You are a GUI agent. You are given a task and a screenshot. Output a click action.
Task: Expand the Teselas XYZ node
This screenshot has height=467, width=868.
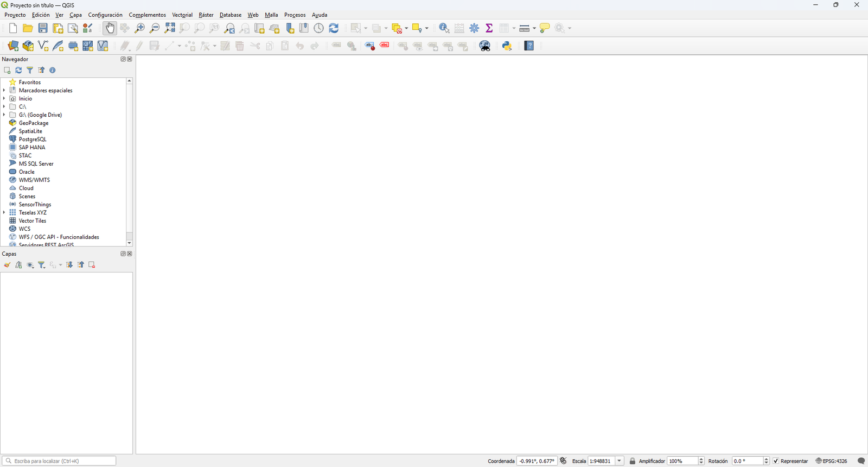(x=4, y=212)
